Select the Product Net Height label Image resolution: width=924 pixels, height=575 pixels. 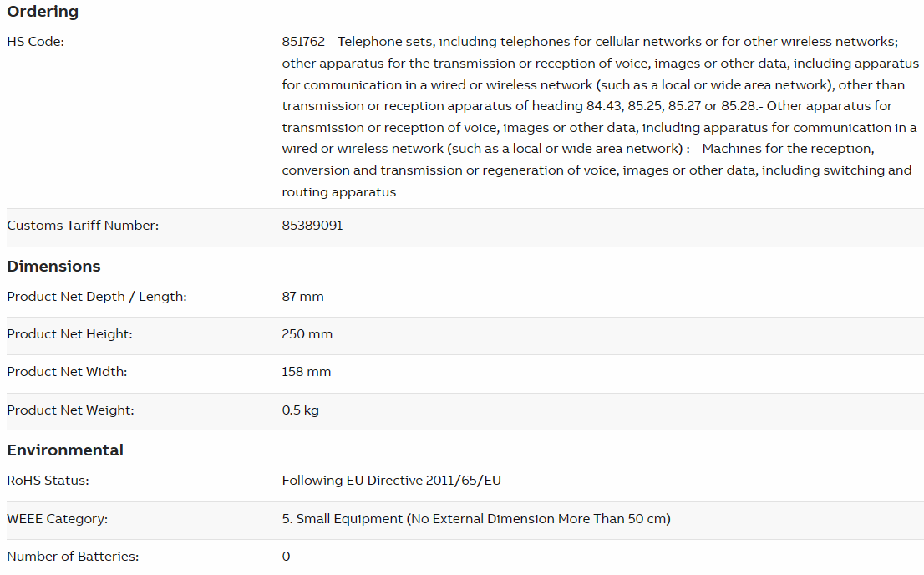pos(69,334)
